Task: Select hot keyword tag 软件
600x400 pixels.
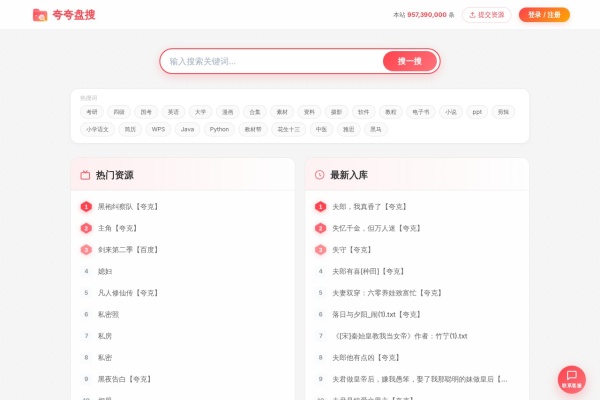Action: pyautogui.click(x=364, y=112)
